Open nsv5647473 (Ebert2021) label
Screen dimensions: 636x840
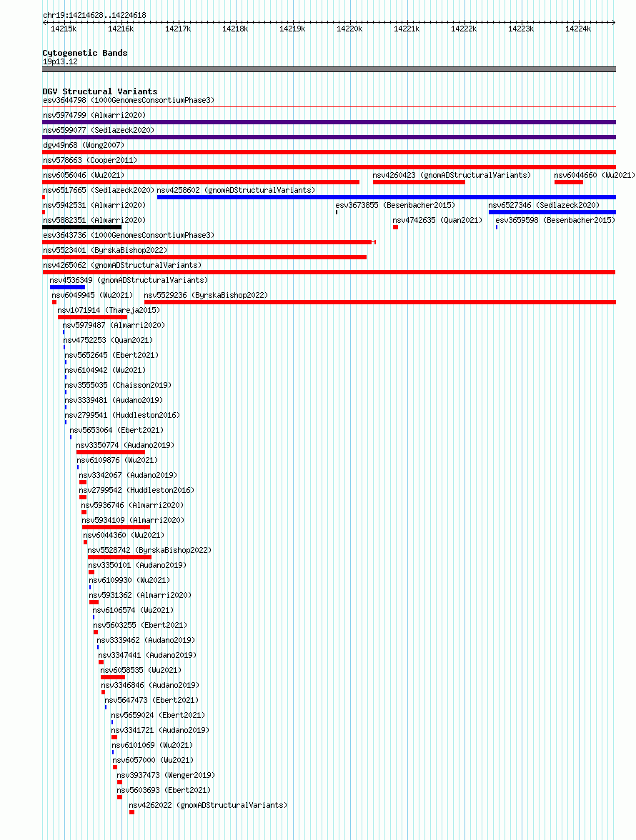(x=151, y=700)
